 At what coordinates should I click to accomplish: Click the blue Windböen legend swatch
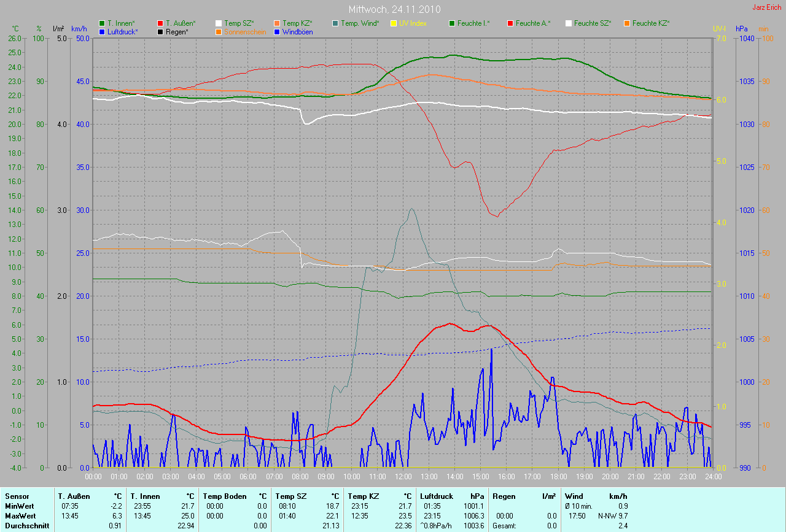[x=277, y=31]
